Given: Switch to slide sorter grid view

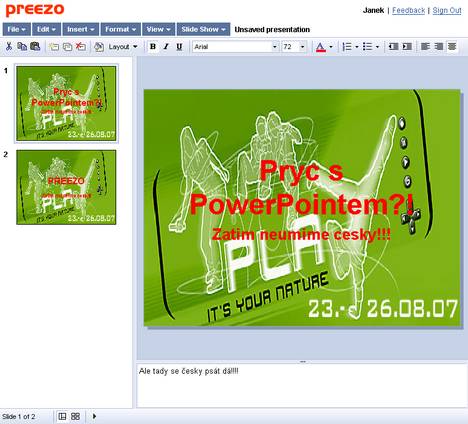Looking at the screenshot, I should (x=76, y=416).
